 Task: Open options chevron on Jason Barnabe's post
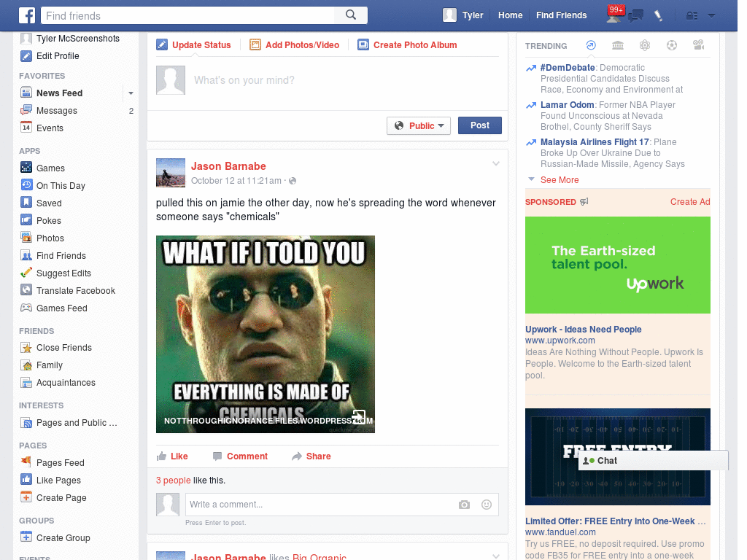(496, 164)
